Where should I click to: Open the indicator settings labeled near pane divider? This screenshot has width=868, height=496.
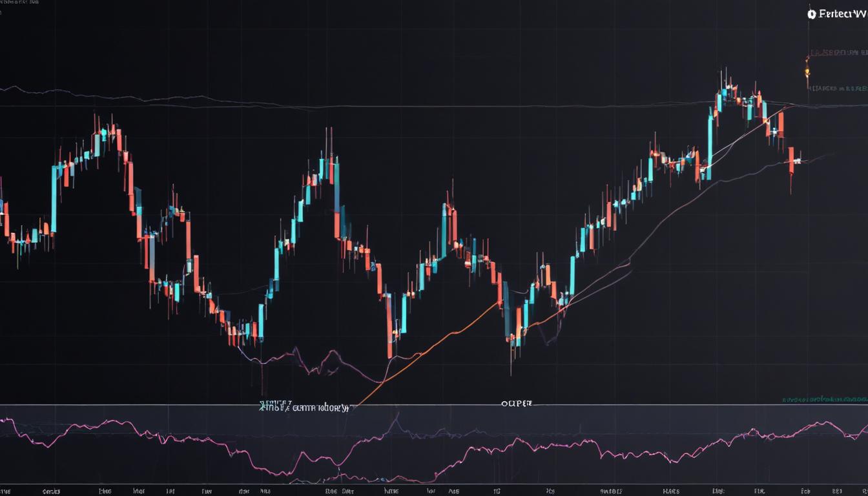[304, 407]
